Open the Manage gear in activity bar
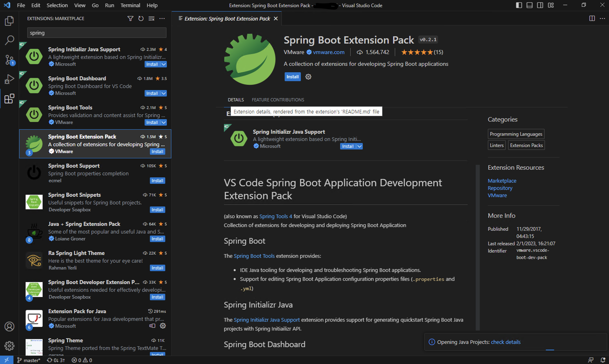609x364 pixels. pos(9,346)
